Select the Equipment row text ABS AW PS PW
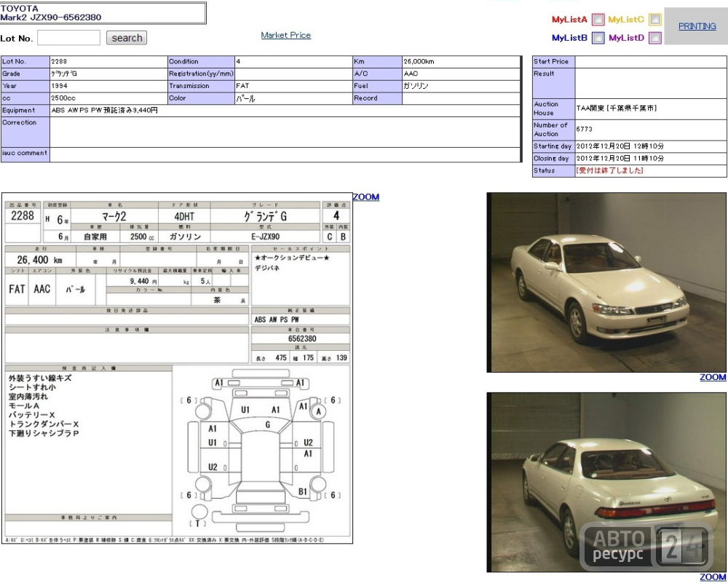728x586 pixels. pyautogui.click(x=104, y=111)
